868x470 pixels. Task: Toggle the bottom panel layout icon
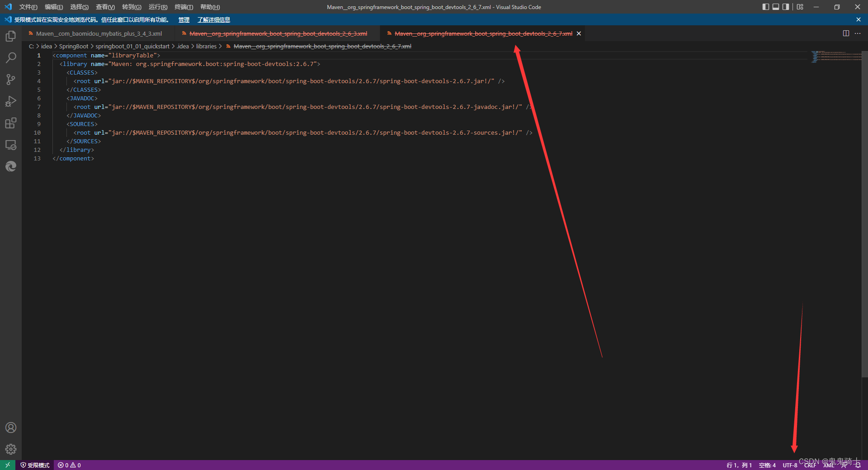(x=776, y=7)
